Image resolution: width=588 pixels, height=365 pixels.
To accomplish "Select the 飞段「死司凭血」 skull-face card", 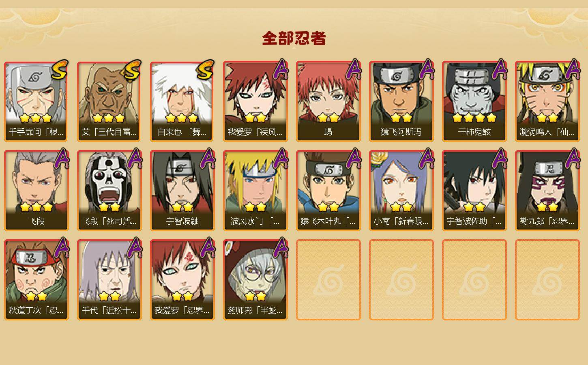I will pyautogui.click(x=109, y=191).
